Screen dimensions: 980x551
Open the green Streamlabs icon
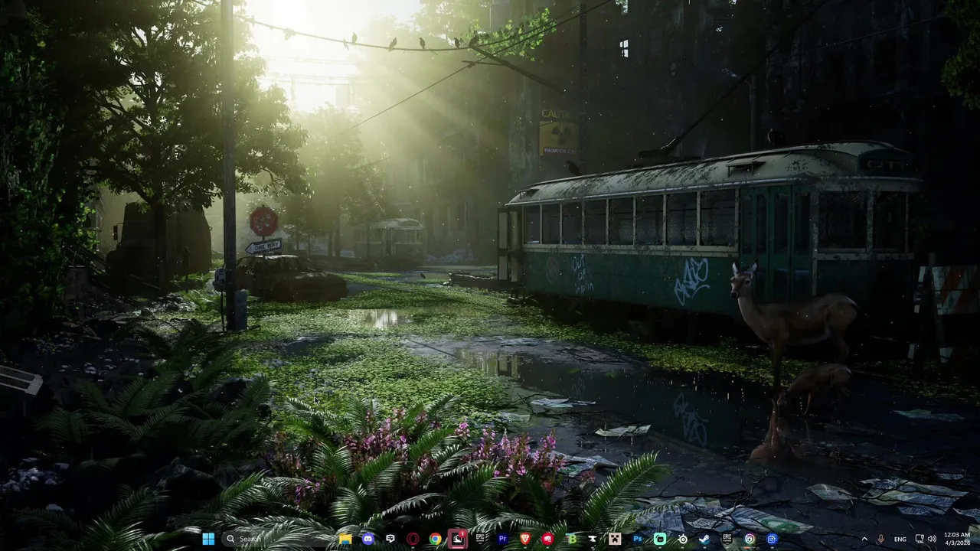tap(660, 539)
